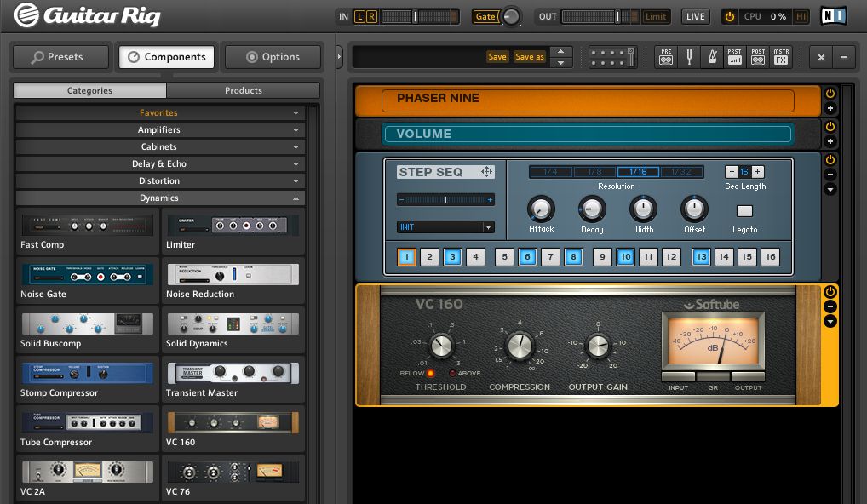The image size is (867, 504).
Task: Collapse the left sidebar panel arrow
Action: click(x=340, y=56)
